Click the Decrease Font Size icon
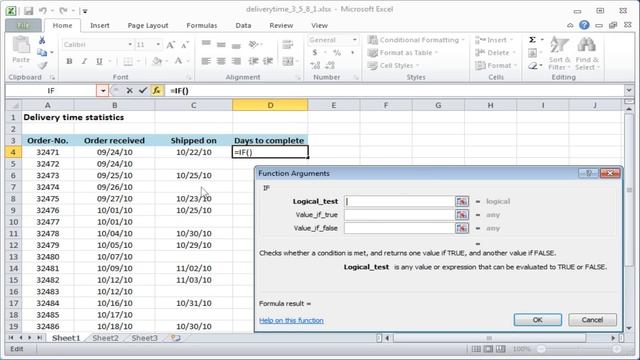The height and width of the screenshot is (360, 640). pos(184,45)
